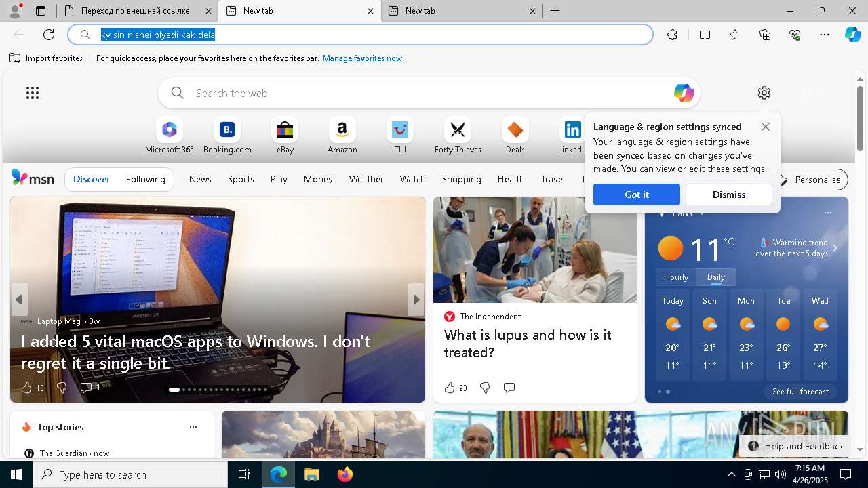
Task: Switch to Daily forecast
Action: (x=716, y=277)
